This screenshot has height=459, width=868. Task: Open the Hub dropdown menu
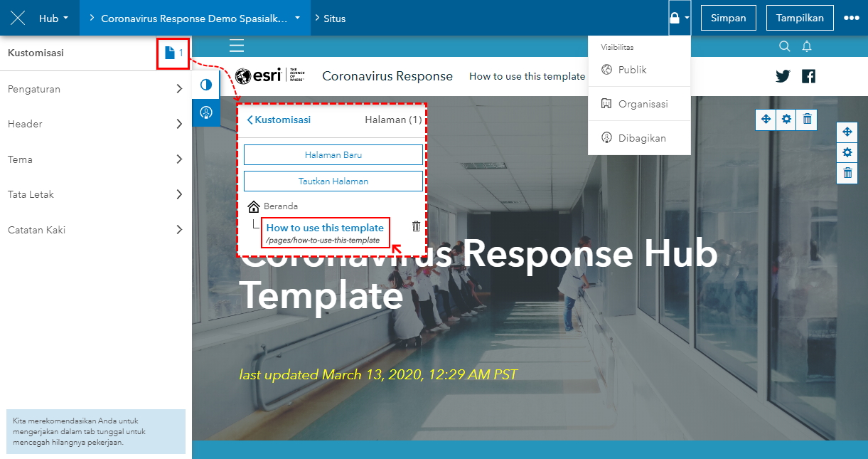pyautogui.click(x=54, y=19)
